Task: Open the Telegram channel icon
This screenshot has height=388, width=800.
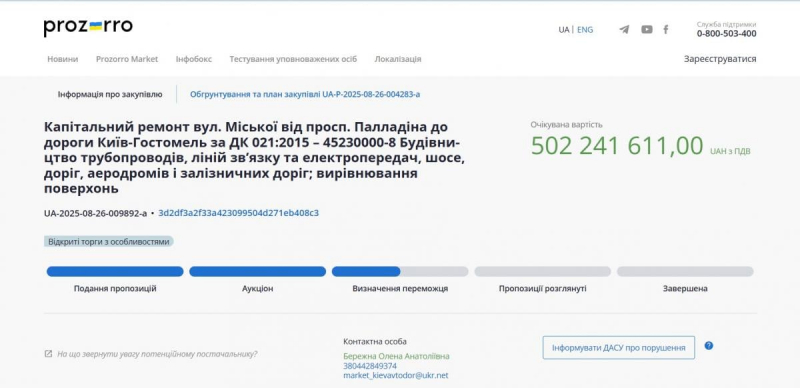Action: pos(624,30)
